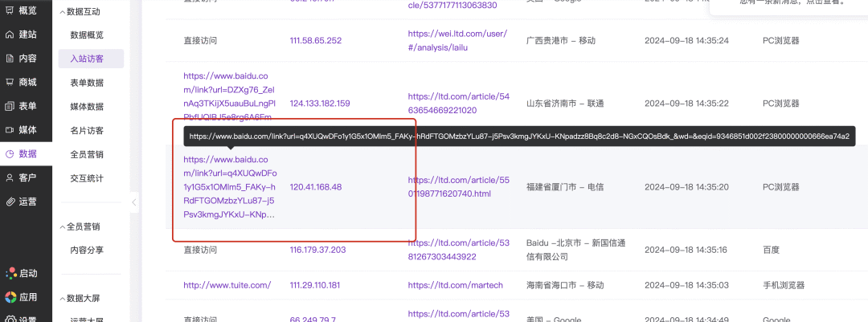Open the https://ltd.com/martech link
This screenshot has height=322, width=868.
(455, 286)
